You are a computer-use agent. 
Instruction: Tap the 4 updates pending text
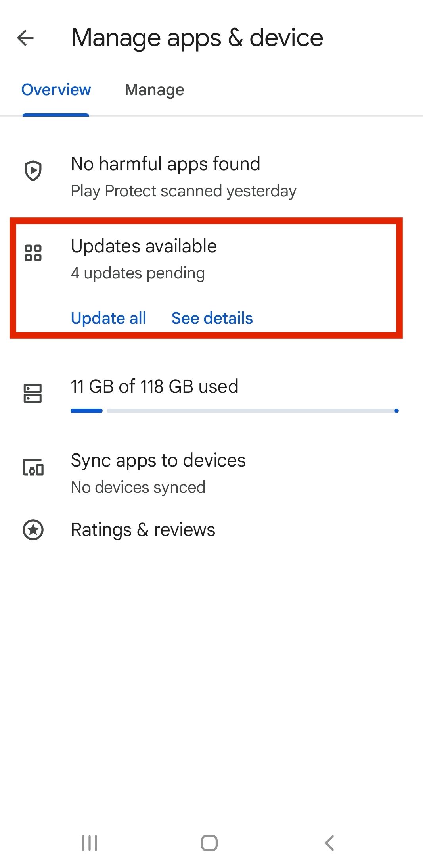coord(138,273)
